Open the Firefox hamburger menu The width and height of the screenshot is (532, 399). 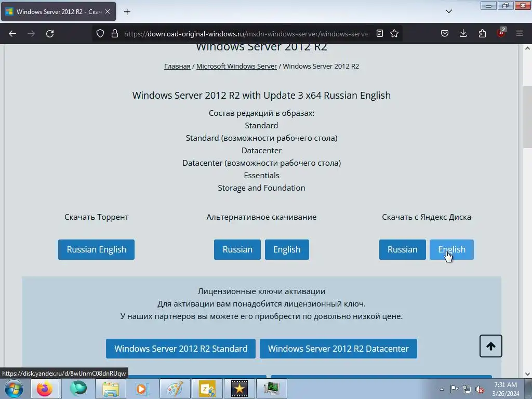click(x=520, y=33)
